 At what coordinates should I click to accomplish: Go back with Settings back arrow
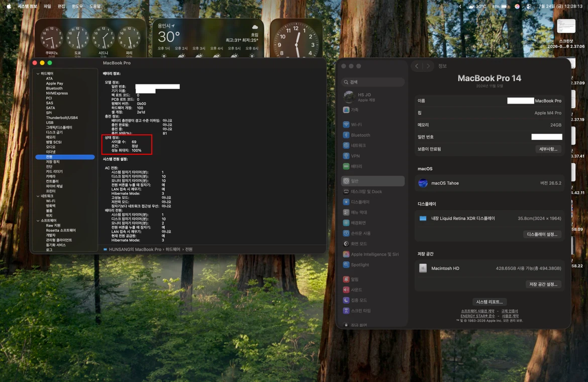[x=417, y=66]
